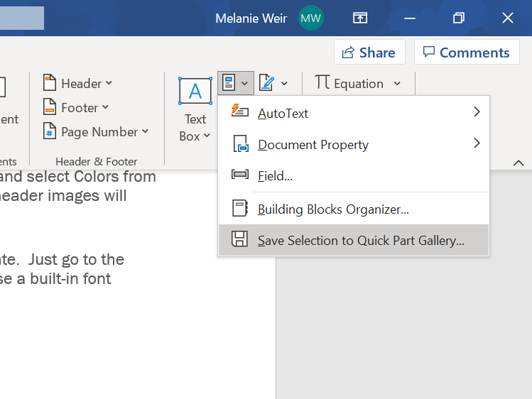Click the Equation pi symbol icon
This screenshot has width=532, height=399.
(x=322, y=82)
